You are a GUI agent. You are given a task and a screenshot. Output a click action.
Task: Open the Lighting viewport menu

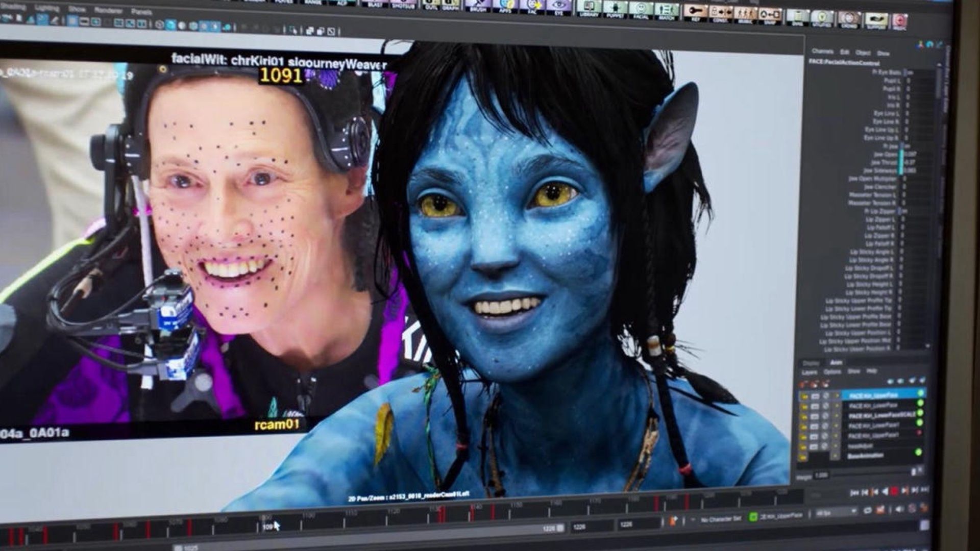47,9
